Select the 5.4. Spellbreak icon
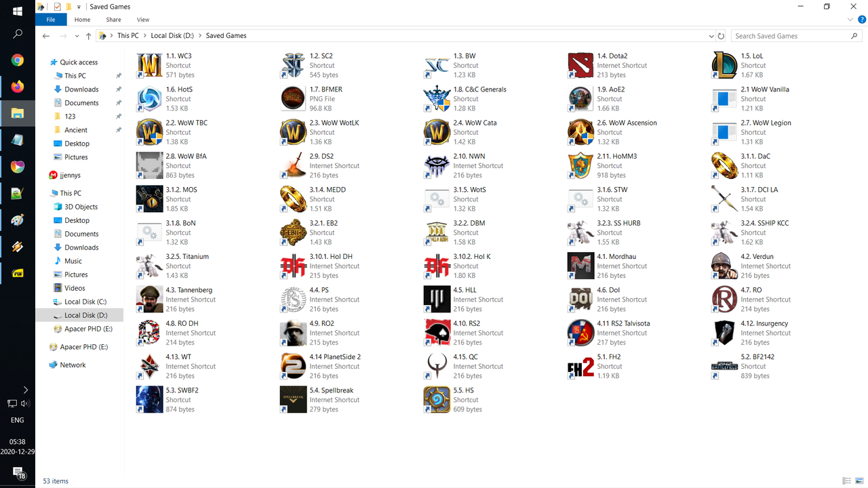 pos(293,399)
